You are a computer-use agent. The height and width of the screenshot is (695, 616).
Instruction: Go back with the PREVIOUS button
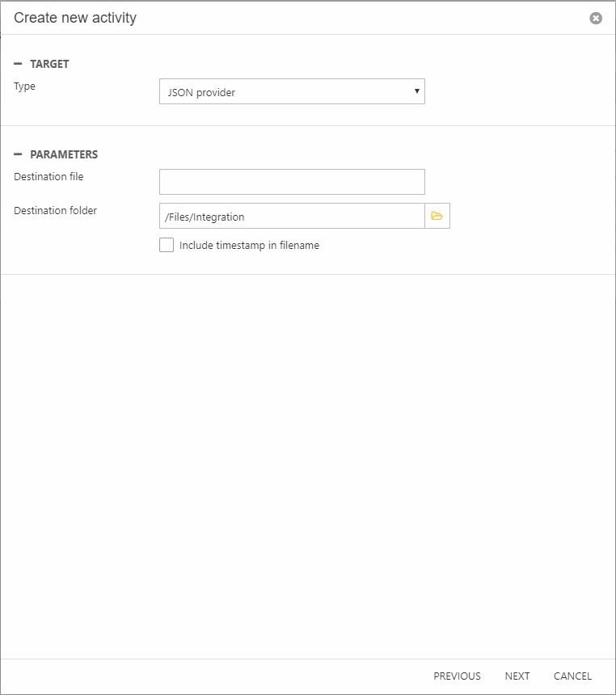pyautogui.click(x=457, y=676)
